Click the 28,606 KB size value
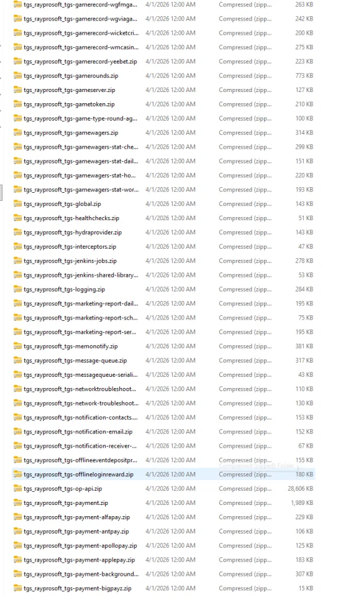Screen dimensions: 364x597 tap(301, 489)
